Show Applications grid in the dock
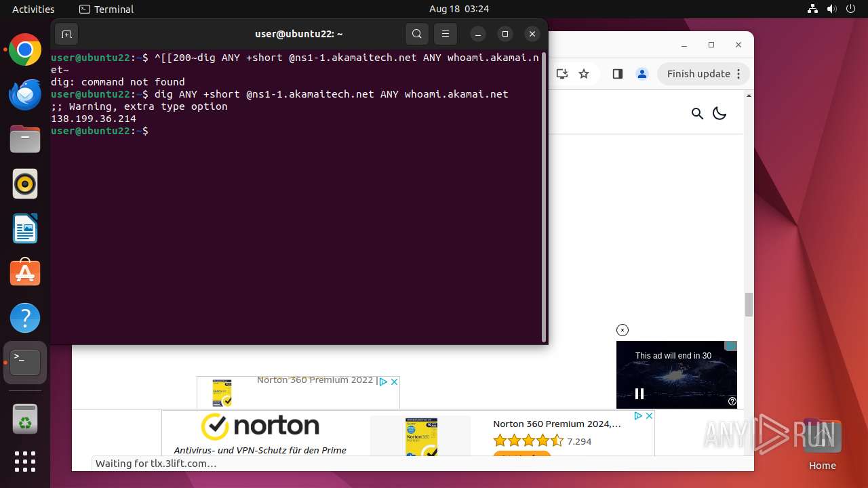The height and width of the screenshot is (488, 868). [25, 462]
